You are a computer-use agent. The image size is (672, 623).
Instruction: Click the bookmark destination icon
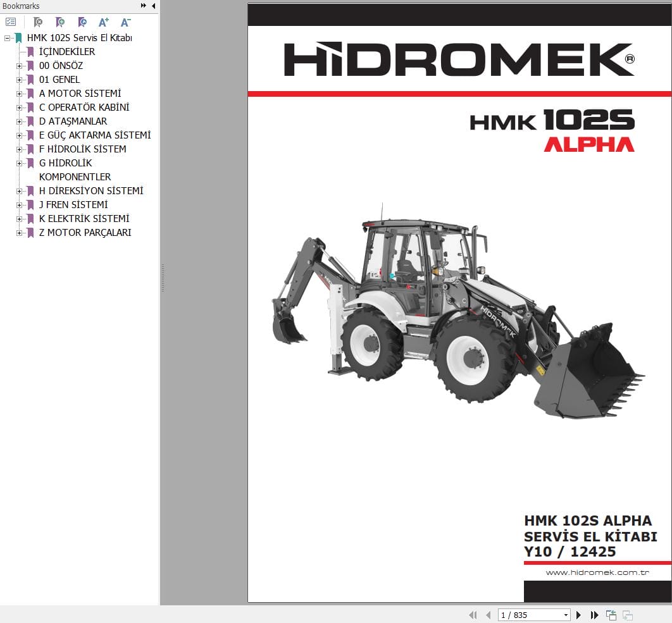pos(82,22)
